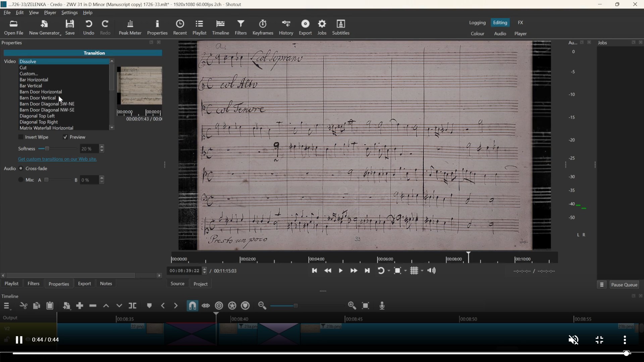Click the Pause Queue button
This screenshot has width=644, height=362.
[x=624, y=285]
